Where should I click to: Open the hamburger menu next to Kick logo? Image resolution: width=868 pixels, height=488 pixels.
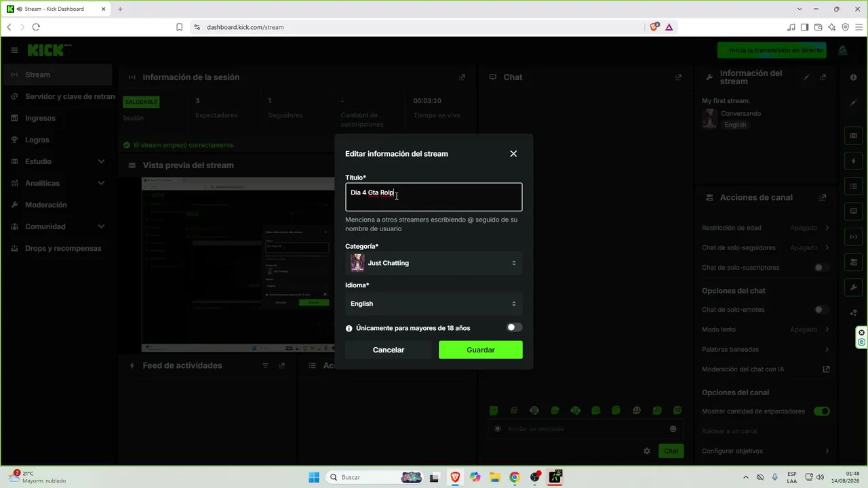coord(14,50)
